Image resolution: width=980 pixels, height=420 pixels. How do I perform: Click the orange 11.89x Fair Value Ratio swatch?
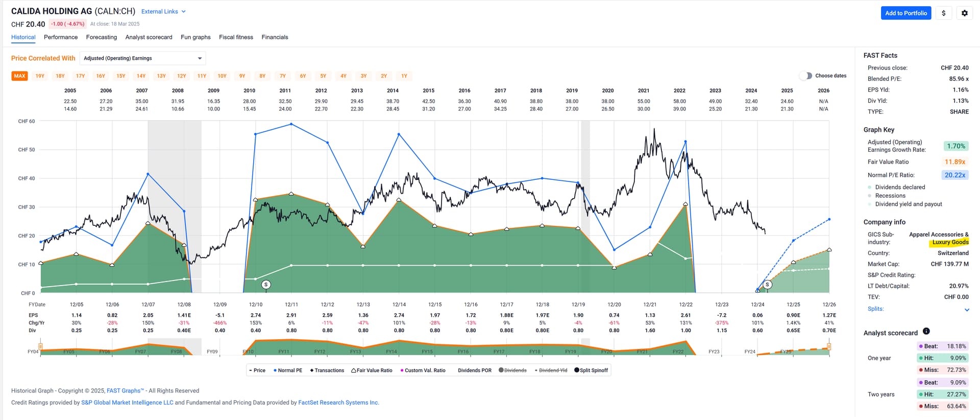point(955,162)
